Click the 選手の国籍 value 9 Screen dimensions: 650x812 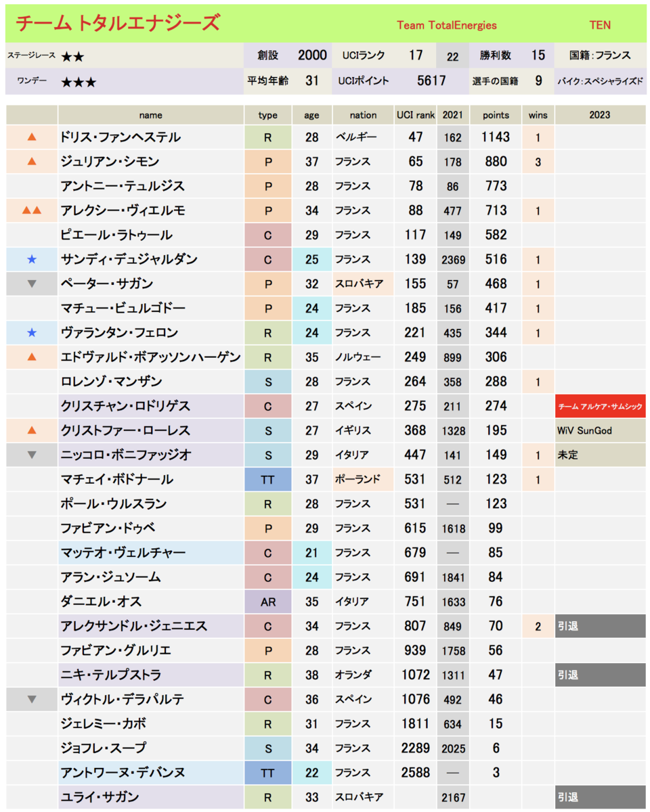coord(538,81)
